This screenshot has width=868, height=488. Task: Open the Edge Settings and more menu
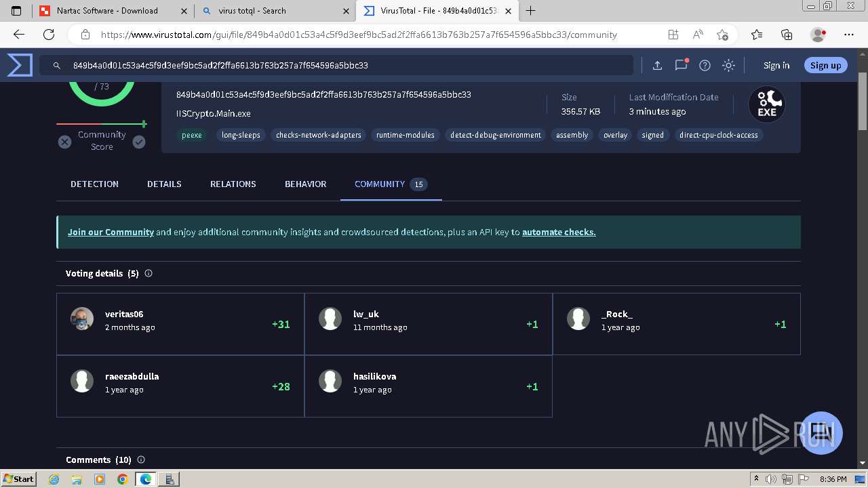click(x=849, y=35)
